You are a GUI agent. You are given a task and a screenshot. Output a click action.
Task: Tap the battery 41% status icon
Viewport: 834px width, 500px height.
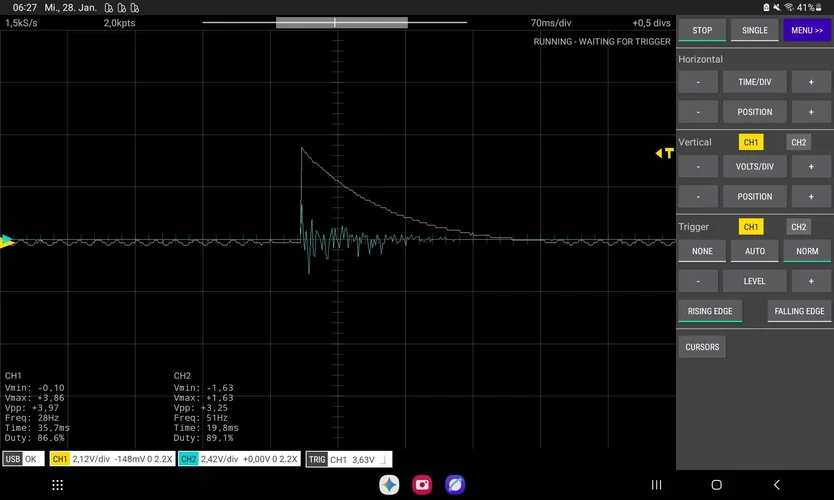tap(810, 7)
